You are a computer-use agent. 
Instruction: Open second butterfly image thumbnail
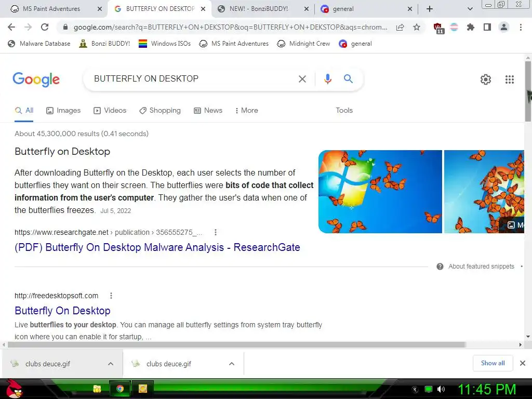coord(484,192)
